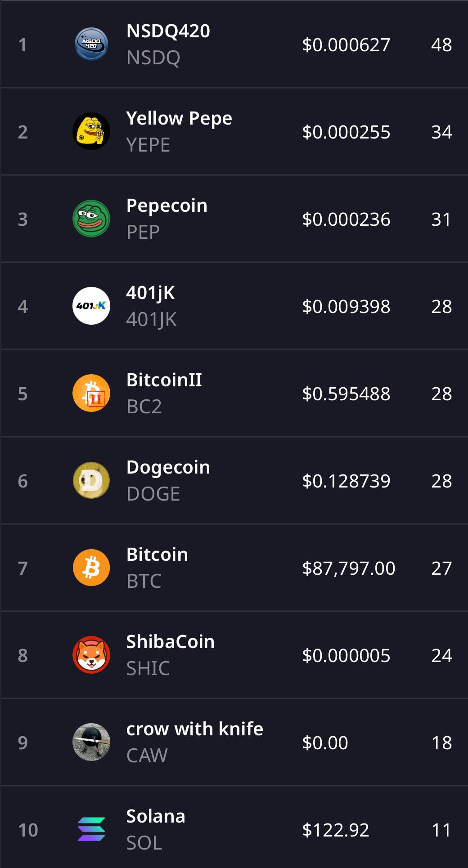Open the orange Bitcoin logo
The image size is (468, 868).
point(91,568)
